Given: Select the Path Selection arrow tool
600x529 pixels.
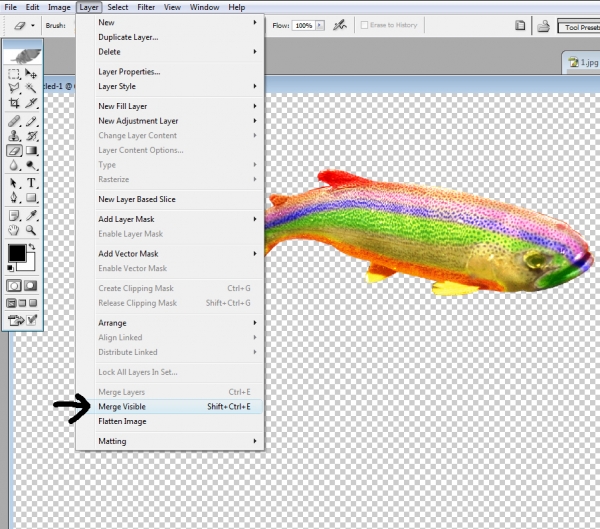Looking at the screenshot, I should (14, 183).
